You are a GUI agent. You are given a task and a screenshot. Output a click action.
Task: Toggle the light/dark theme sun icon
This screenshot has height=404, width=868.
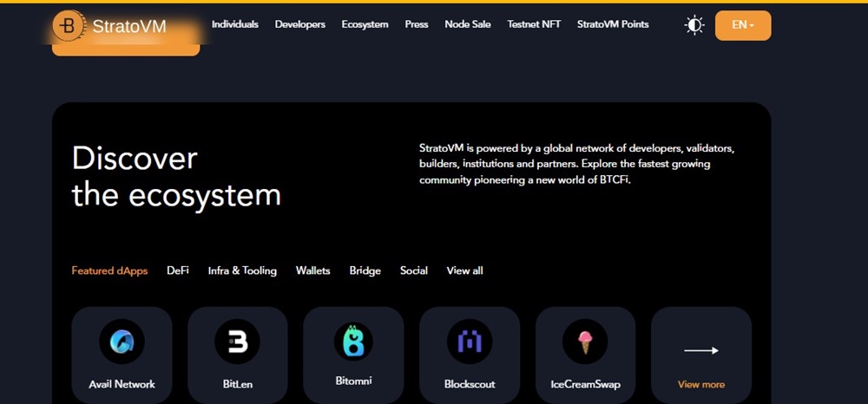pyautogui.click(x=694, y=25)
